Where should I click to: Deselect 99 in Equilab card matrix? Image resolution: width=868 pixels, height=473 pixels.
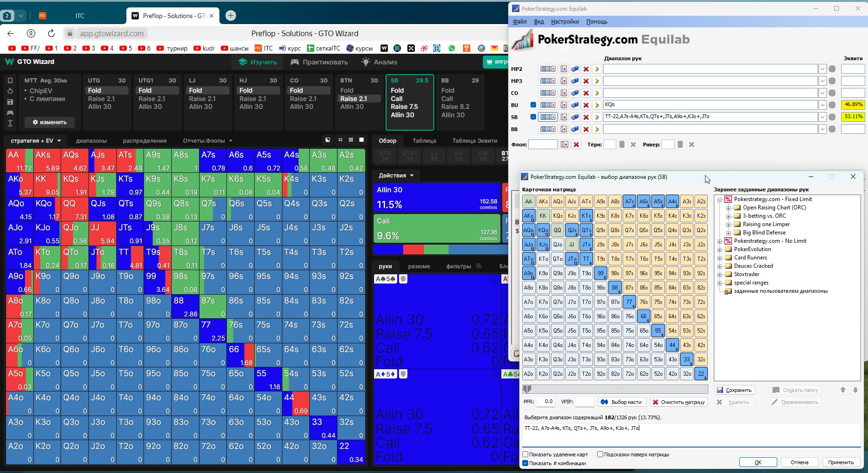pyautogui.click(x=600, y=273)
